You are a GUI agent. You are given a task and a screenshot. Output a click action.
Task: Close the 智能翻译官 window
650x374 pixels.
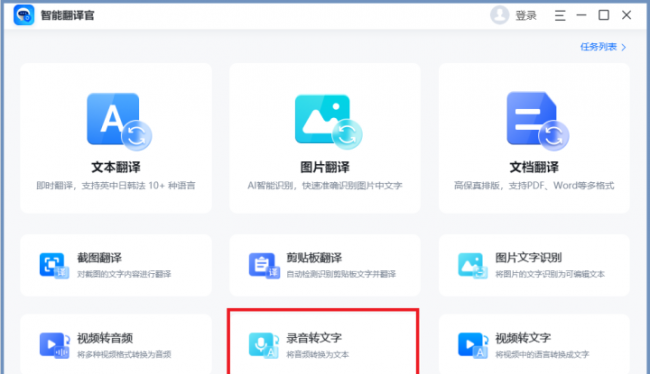626,15
